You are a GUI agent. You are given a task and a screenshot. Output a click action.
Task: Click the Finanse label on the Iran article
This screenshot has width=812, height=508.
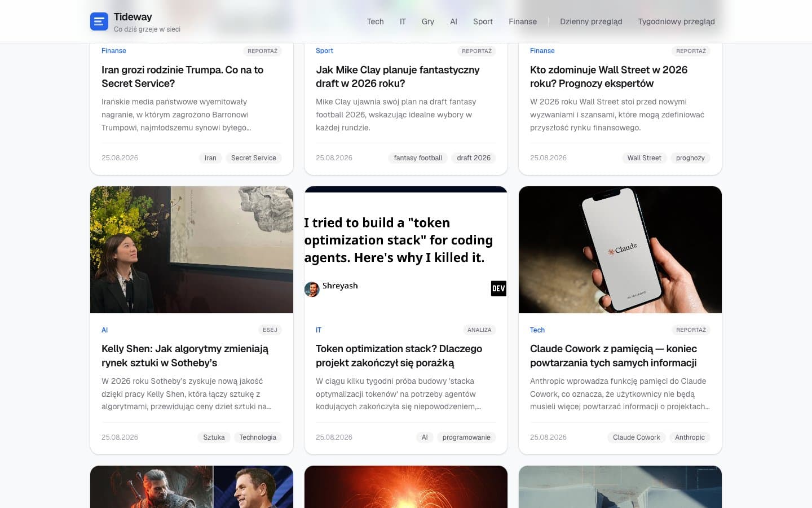click(114, 51)
